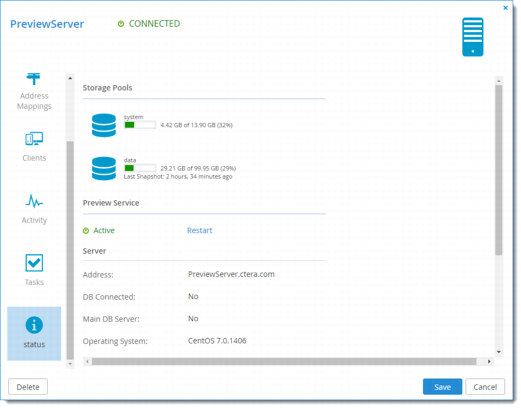Click the sidebar scrollbar up arrow

click(70, 78)
